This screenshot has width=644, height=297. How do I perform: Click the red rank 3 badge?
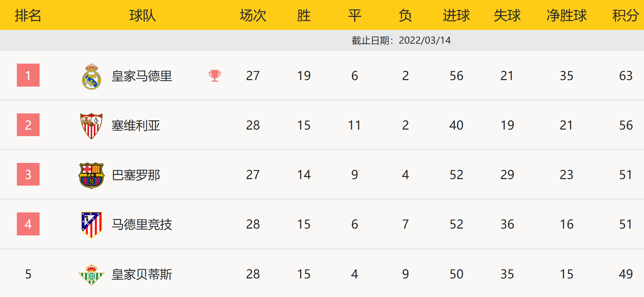pos(28,174)
